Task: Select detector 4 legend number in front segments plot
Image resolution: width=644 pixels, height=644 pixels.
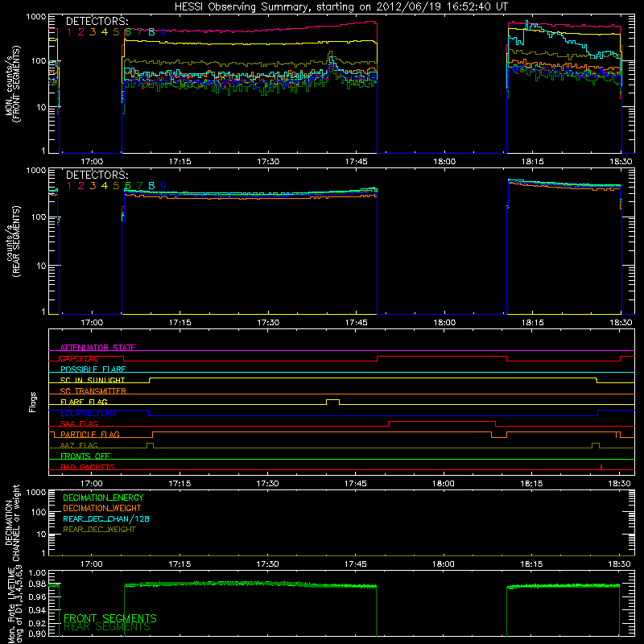Action: point(105,32)
